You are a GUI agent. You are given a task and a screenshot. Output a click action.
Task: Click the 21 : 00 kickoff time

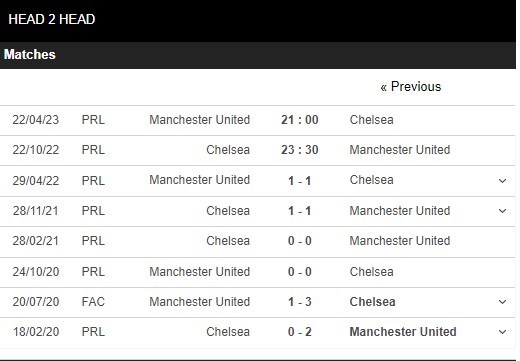(x=300, y=120)
